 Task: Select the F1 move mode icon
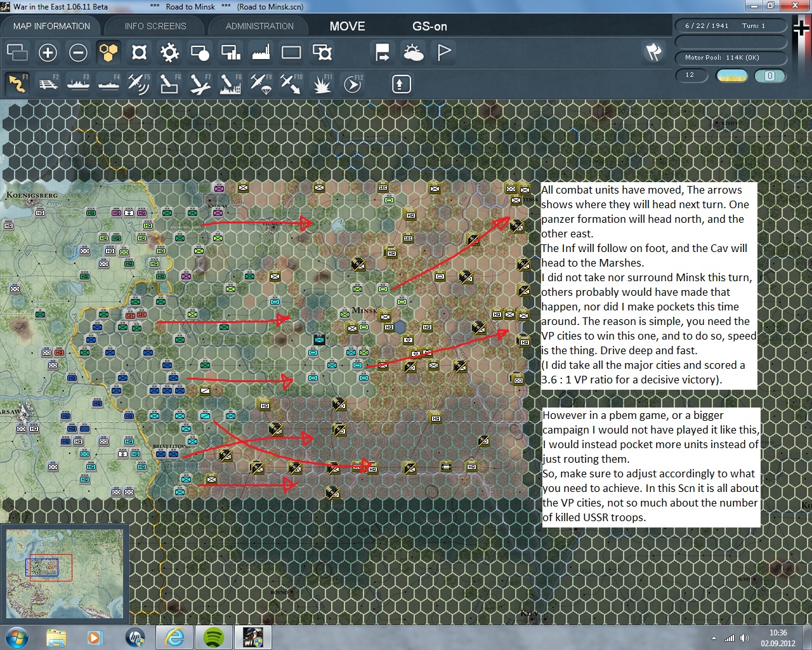point(17,84)
